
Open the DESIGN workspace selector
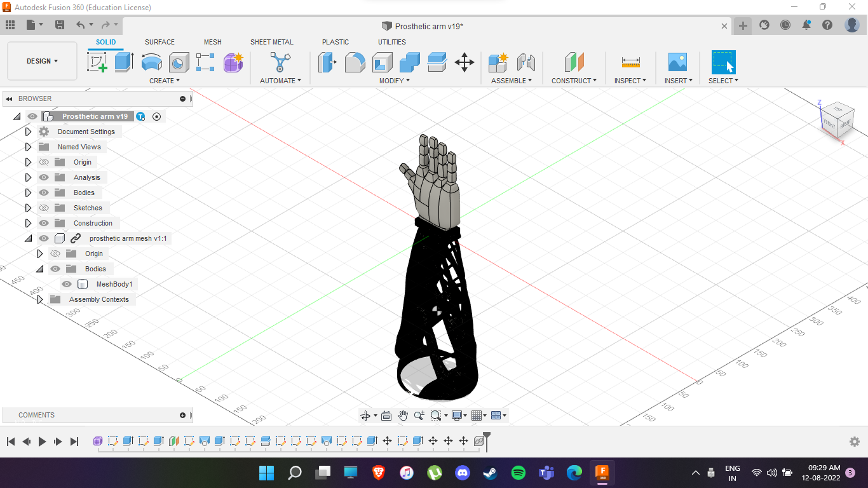(x=42, y=61)
